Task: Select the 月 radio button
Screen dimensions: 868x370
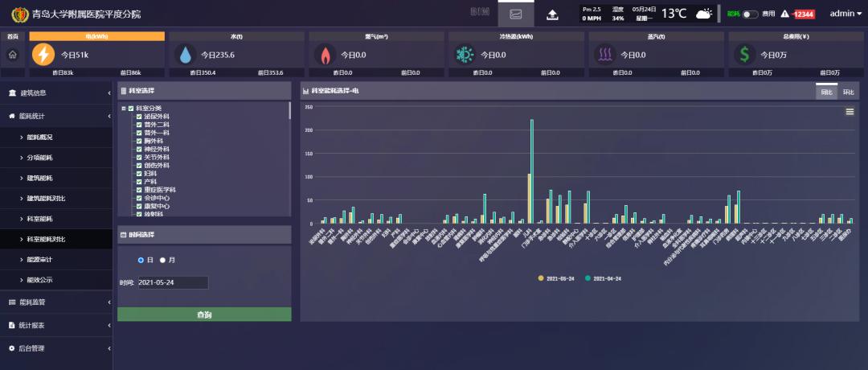Action: tap(162, 260)
